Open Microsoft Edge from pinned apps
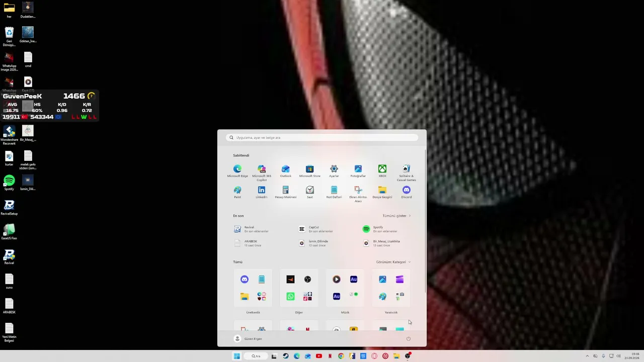Viewport: 644px width, 362px height. point(237,171)
